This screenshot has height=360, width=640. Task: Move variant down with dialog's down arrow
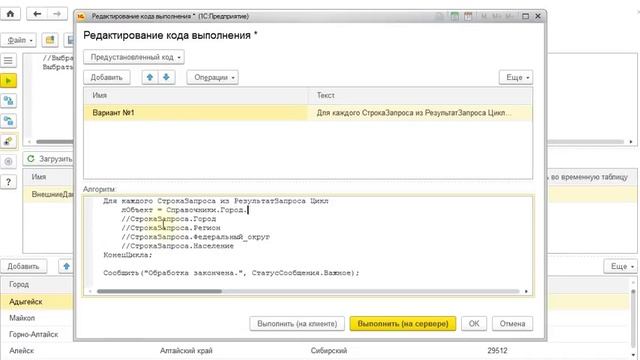(x=166, y=77)
